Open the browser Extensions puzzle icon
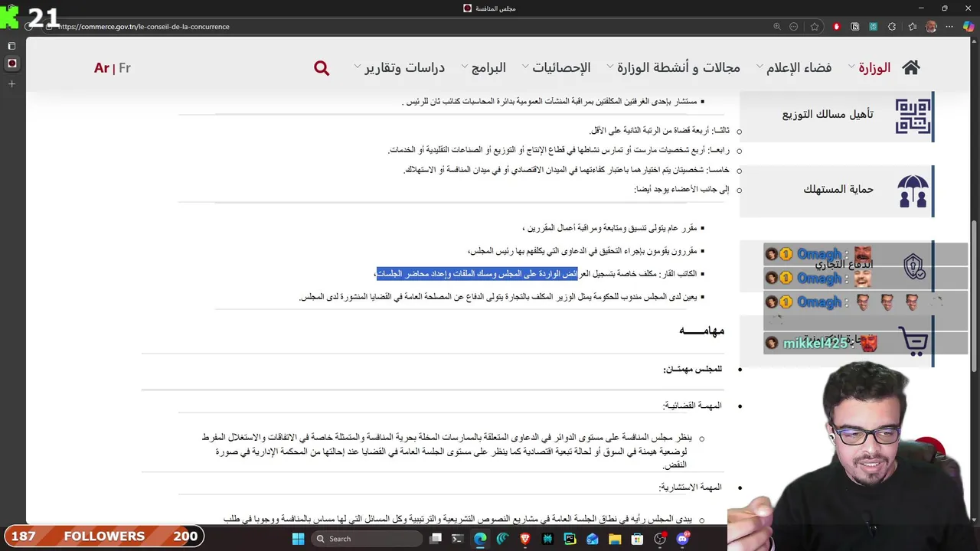The height and width of the screenshot is (551, 980). (x=892, y=26)
